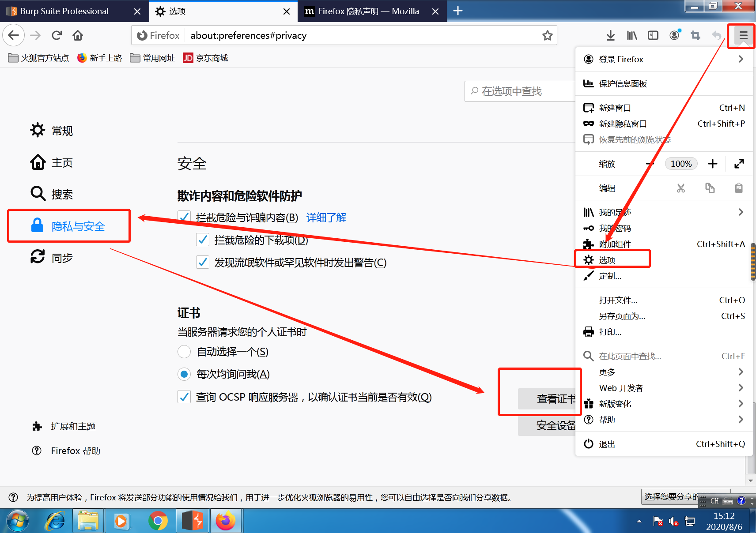The image size is (756, 533).
Task: Click the Firefox Account icon
Action: [674, 35]
